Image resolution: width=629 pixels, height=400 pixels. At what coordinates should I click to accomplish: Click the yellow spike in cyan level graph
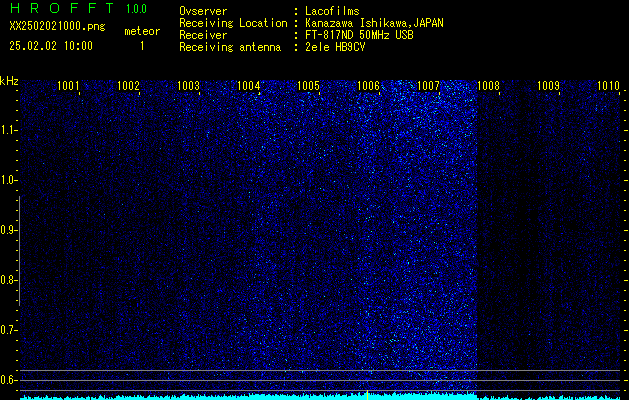pyautogui.click(x=367, y=395)
